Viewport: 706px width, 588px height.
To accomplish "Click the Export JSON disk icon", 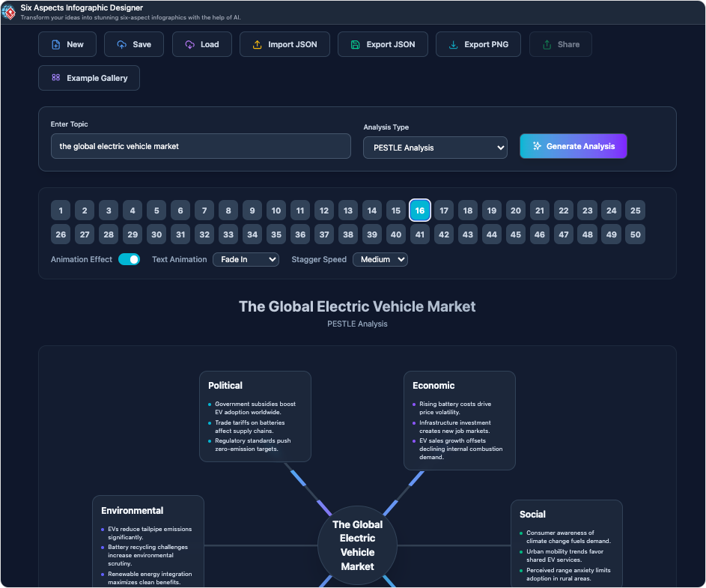I will coord(355,45).
